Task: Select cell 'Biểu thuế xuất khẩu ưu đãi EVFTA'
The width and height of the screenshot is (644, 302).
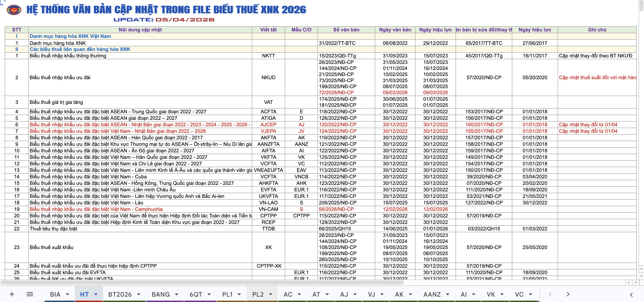Action: tap(140, 273)
